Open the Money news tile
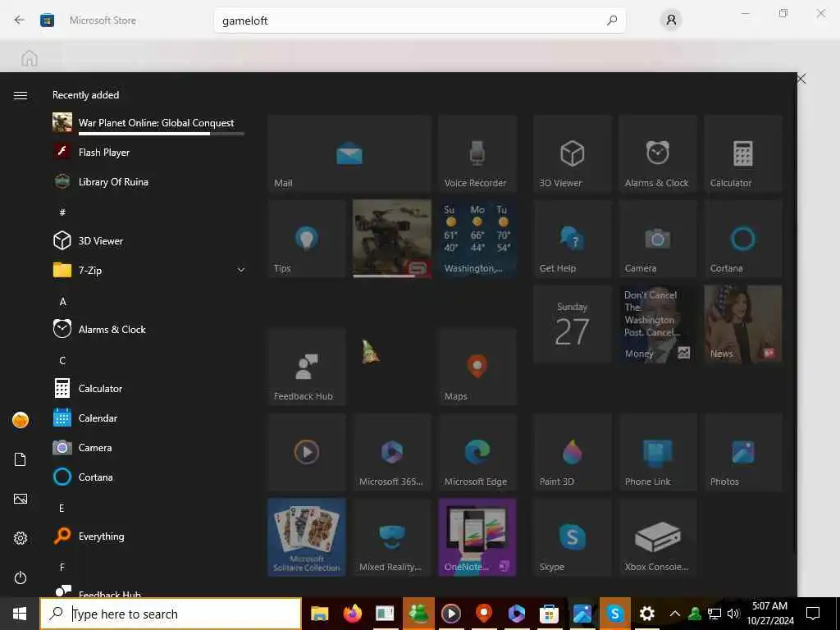 [657, 324]
